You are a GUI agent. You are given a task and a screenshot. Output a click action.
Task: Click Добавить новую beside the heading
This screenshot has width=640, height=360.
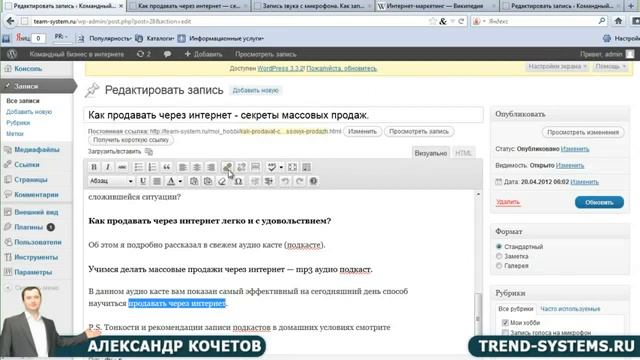click(x=256, y=90)
